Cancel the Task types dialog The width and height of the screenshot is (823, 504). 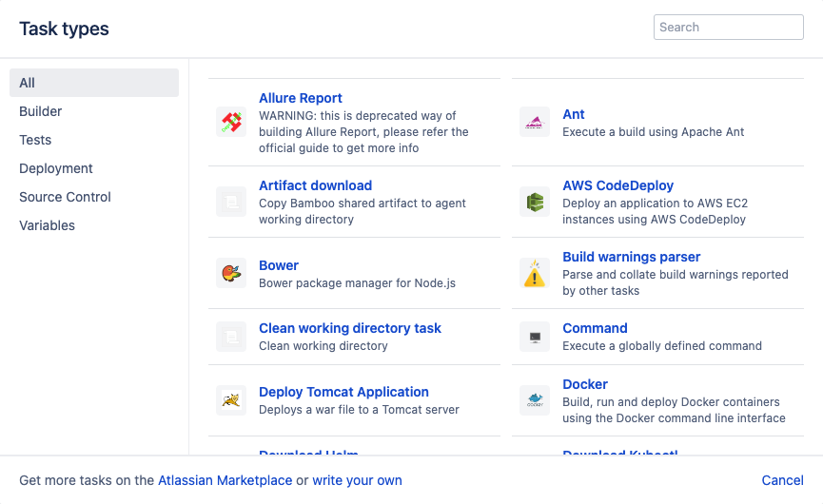point(782,480)
